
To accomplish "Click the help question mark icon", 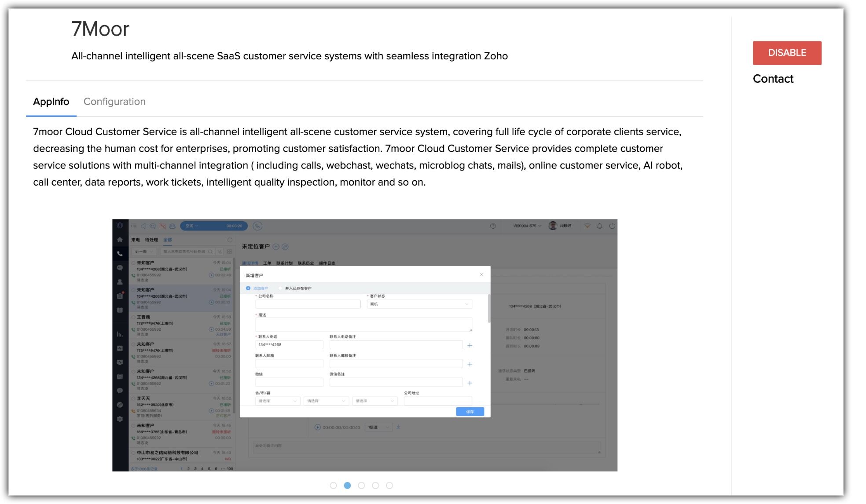I will [493, 226].
